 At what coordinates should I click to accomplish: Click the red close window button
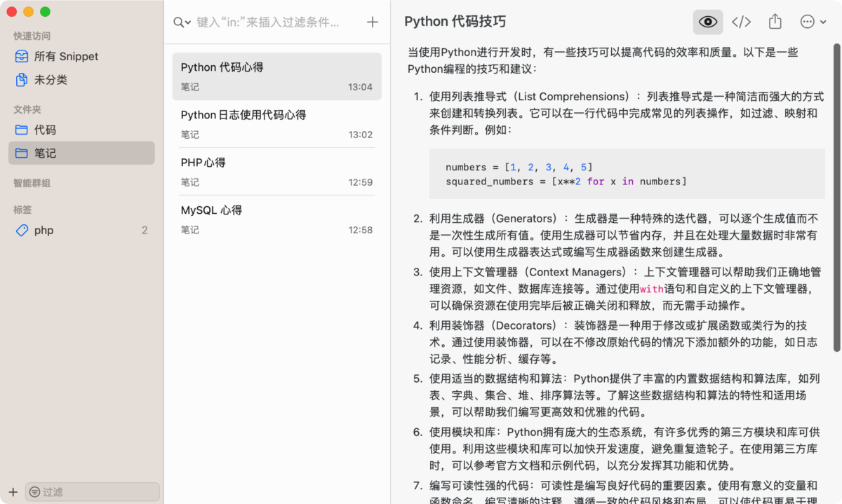point(12,11)
